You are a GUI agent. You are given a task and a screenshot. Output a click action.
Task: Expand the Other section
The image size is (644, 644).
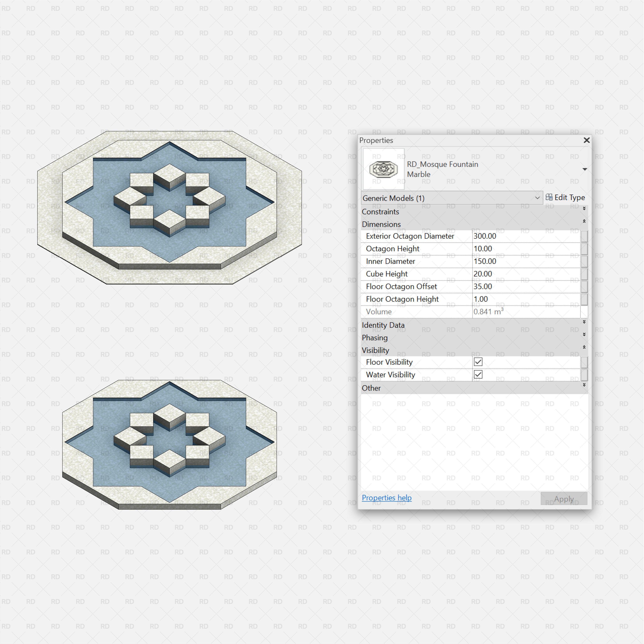584,384
